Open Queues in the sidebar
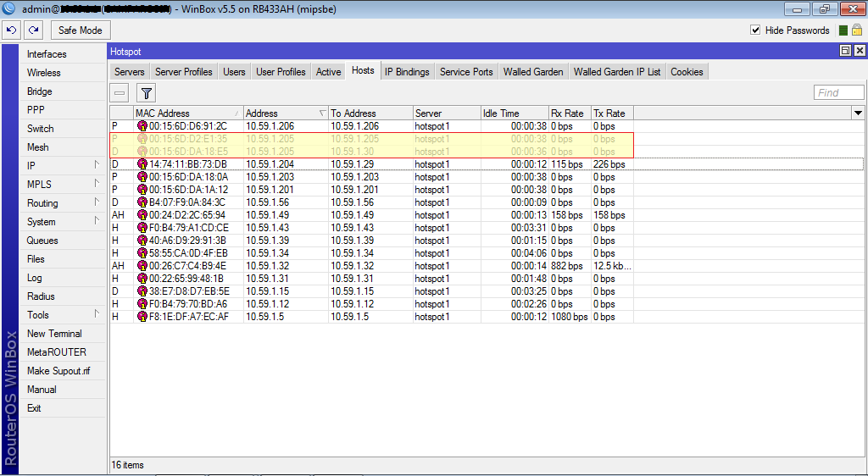 62,241
